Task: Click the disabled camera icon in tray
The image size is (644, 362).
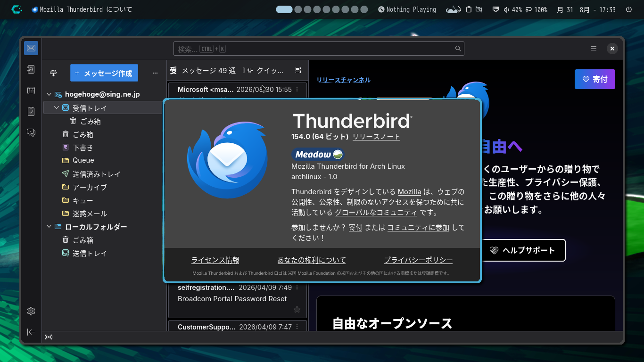Action: 479,9
